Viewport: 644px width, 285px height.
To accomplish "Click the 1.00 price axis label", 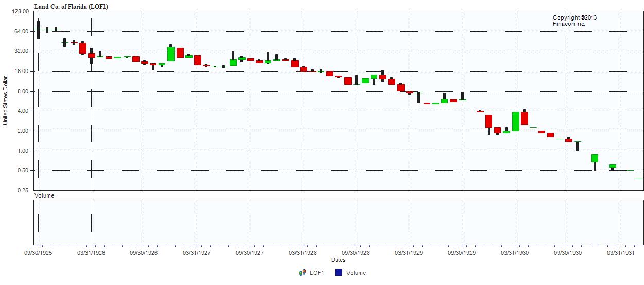I will tap(24, 151).
